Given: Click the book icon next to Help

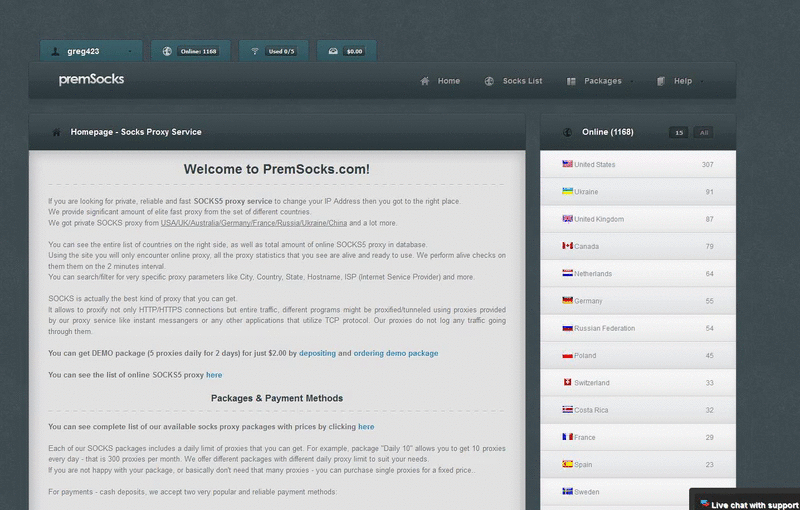Looking at the screenshot, I should 661,81.
